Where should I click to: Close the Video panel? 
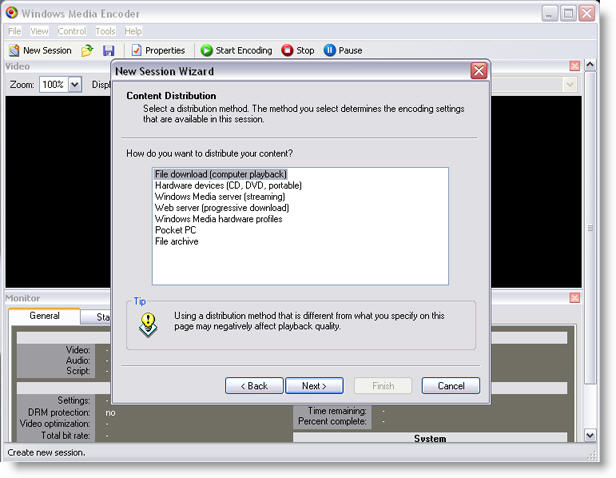[574, 66]
